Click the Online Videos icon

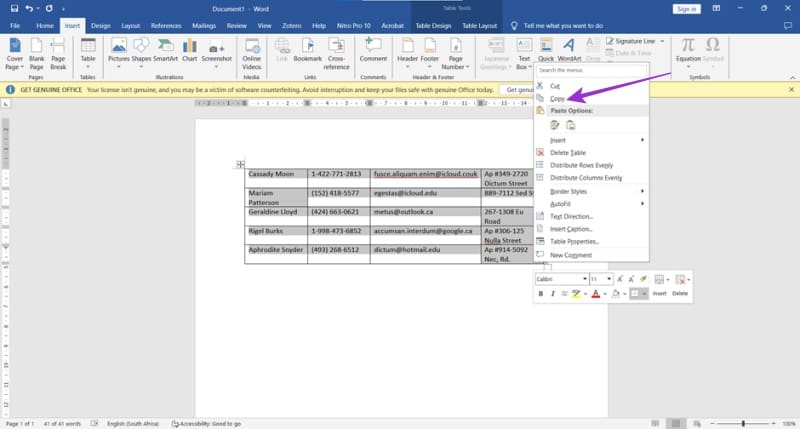tap(251, 50)
